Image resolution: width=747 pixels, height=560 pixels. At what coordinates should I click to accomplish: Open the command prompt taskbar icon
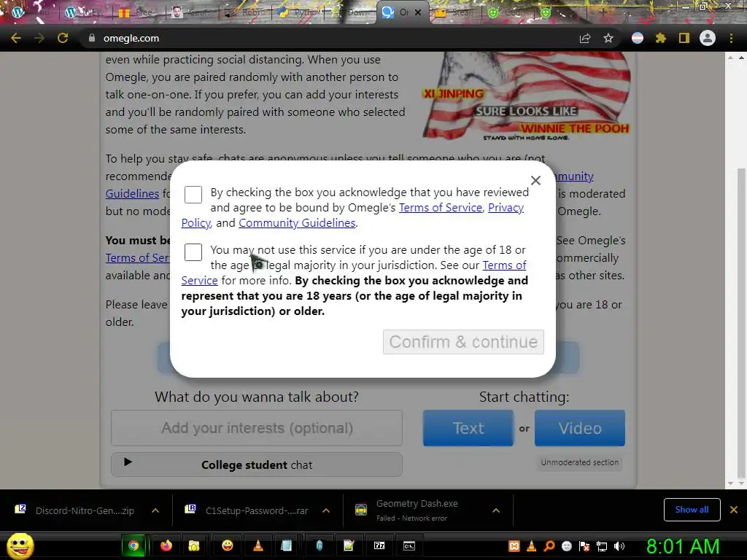point(409,545)
